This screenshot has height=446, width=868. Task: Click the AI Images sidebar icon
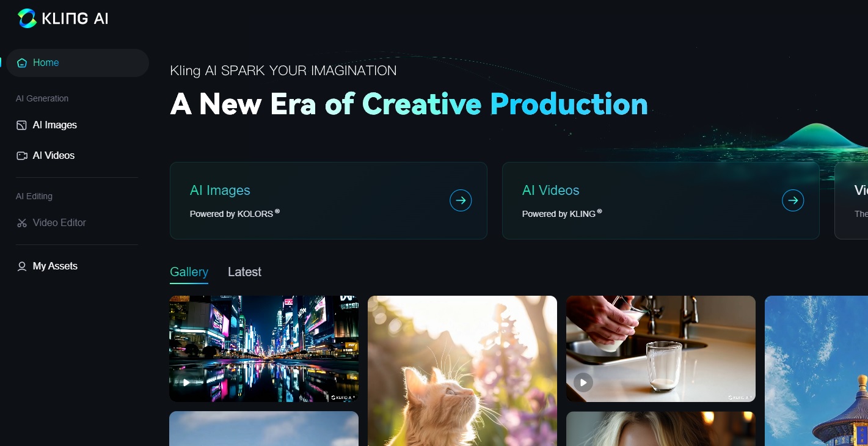[22, 125]
